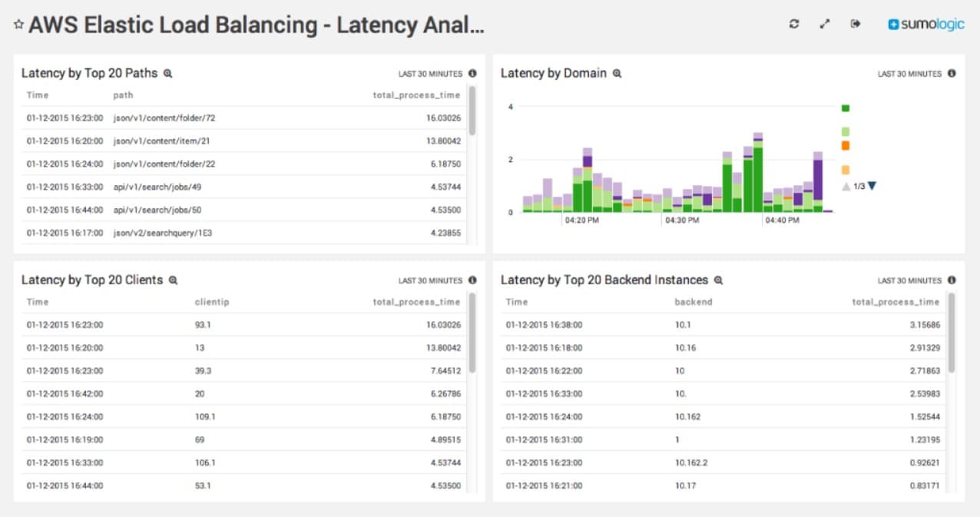
Task: Star the dashboard as favorite
Action: click(x=19, y=25)
